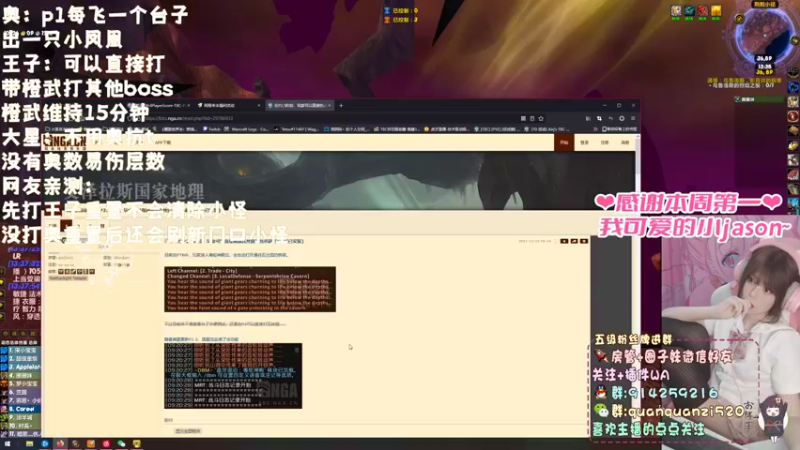Click the DBM log screenshot in post

click(233, 376)
